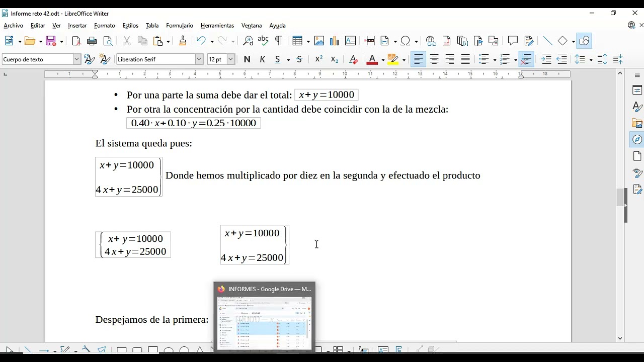Expand the highlight color dropdown arrow

point(404,60)
